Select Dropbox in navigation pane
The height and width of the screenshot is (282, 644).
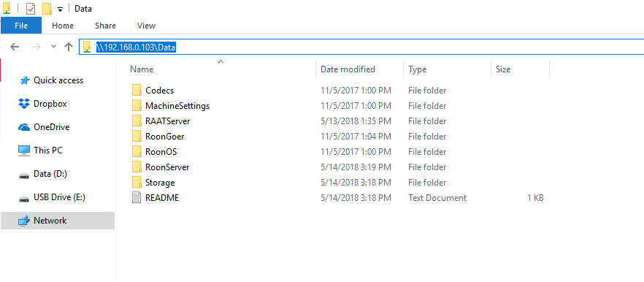pos(50,104)
